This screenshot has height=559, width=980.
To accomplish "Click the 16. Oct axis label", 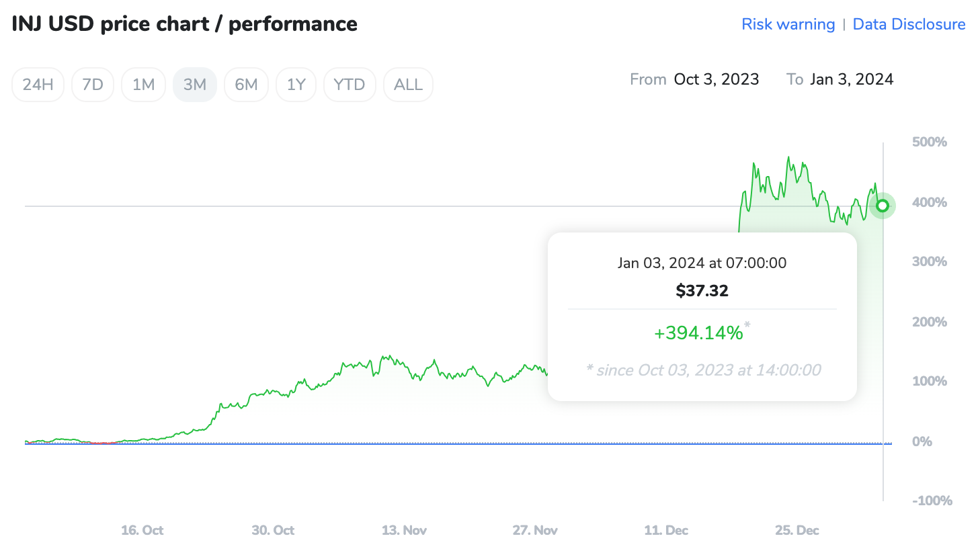I will (142, 530).
